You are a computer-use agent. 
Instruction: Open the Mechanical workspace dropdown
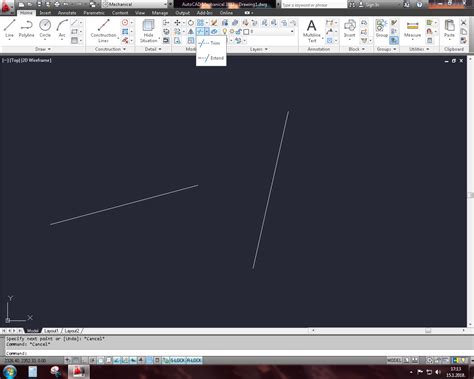(135, 5)
